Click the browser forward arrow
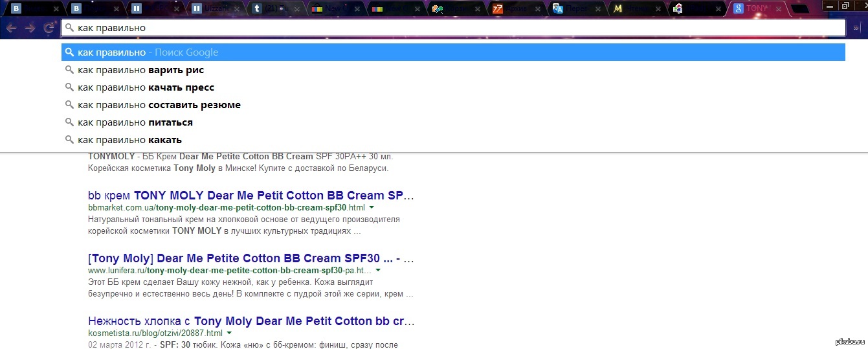Viewport: 868px width, 349px height. point(30,28)
